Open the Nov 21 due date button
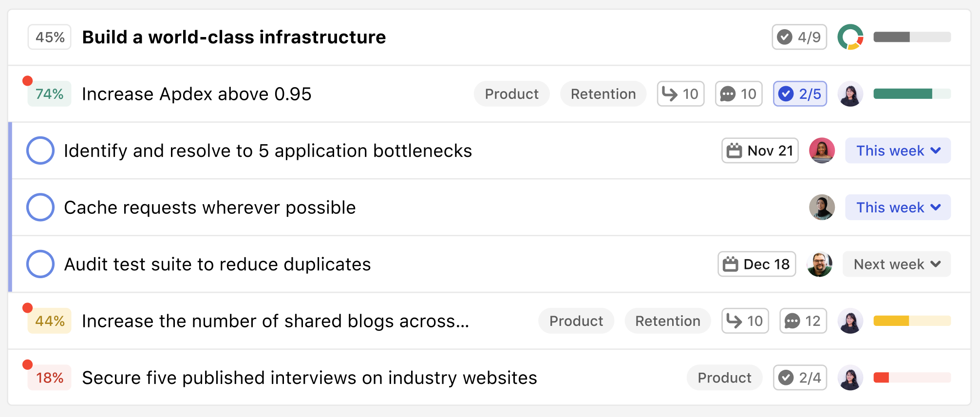Screen dimensions: 980x417 [x=760, y=151]
